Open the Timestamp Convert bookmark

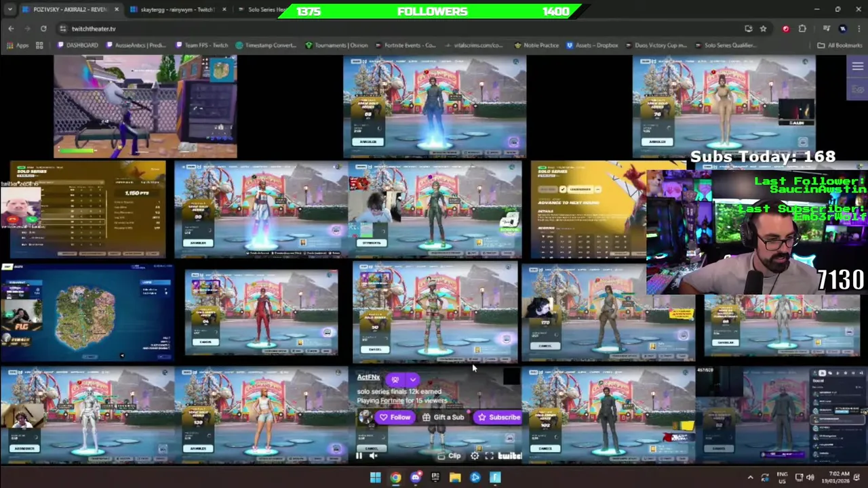[266, 45]
